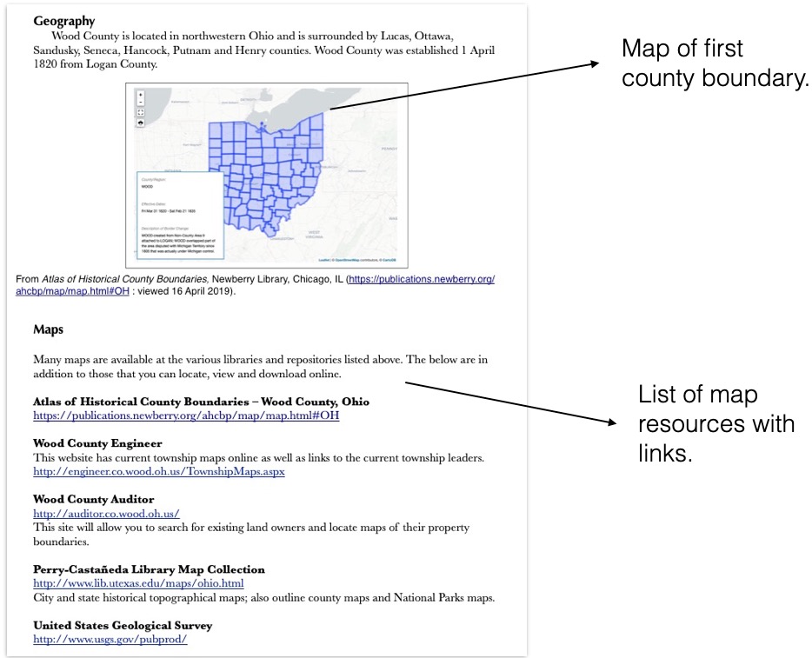Zoom out on the Ohio map
Image resolution: width=812 pixels, height=658 pixels.
tap(141, 103)
